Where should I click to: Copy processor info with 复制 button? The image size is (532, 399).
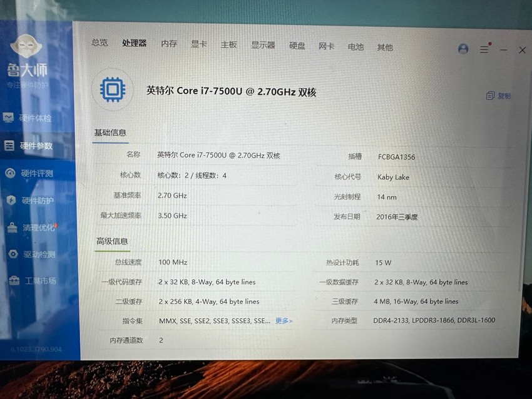tap(498, 96)
